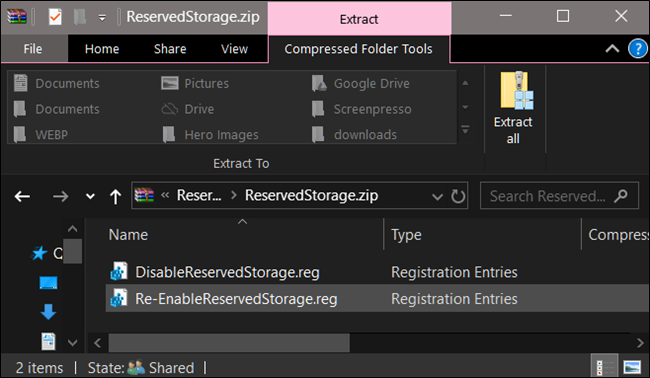Choose Google Drive as extract destination
Image resolution: width=650 pixels, height=378 pixels.
click(x=361, y=83)
